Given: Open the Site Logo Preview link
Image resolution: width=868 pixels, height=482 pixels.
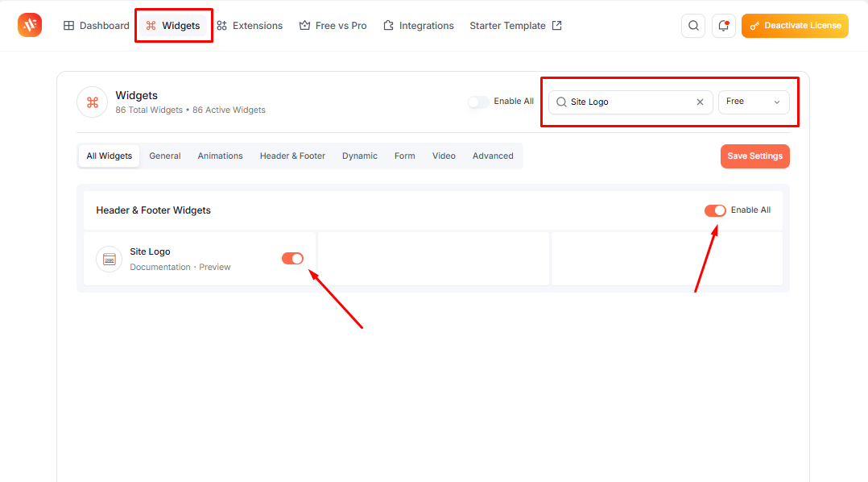Looking at the screenshot, I should 215,267.
